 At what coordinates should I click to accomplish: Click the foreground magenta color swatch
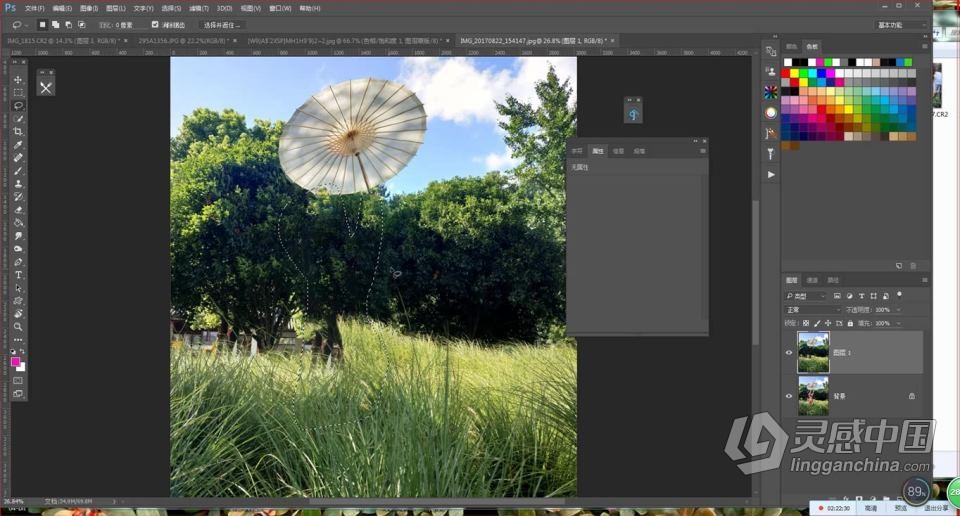coord(15,362)
